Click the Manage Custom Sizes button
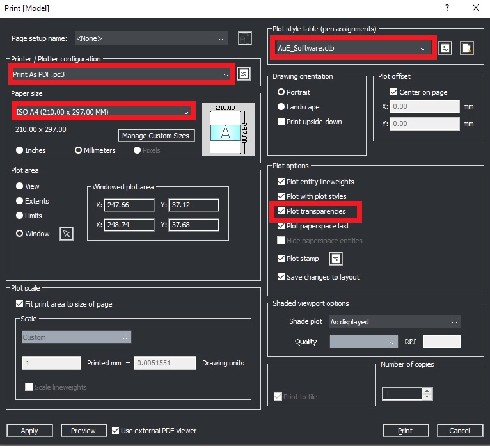490x448 pixels. click(156, 136)
